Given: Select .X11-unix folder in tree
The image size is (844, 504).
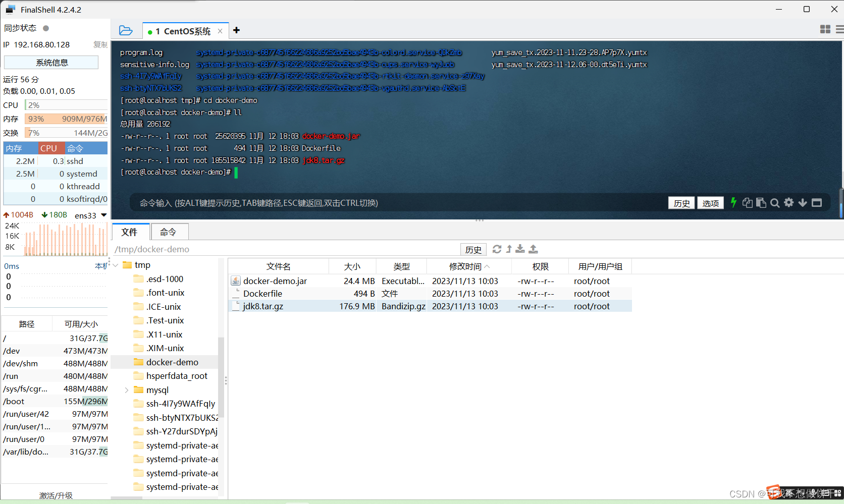Looking at the screenshot, I should click(164, 334).
